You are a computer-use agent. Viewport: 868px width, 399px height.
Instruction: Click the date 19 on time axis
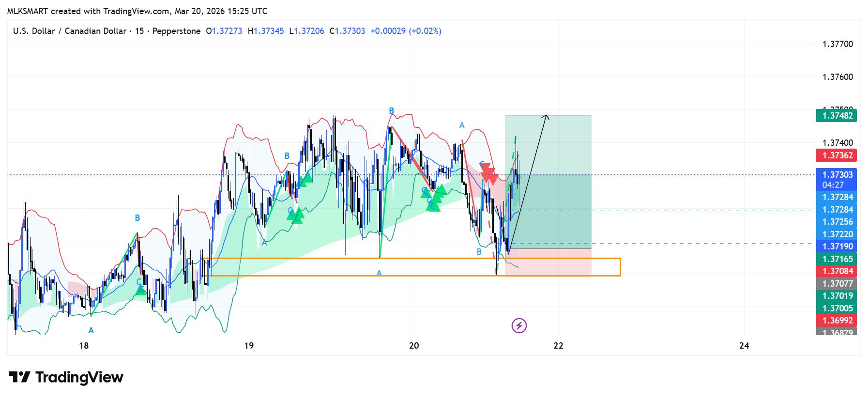(249, 345)
